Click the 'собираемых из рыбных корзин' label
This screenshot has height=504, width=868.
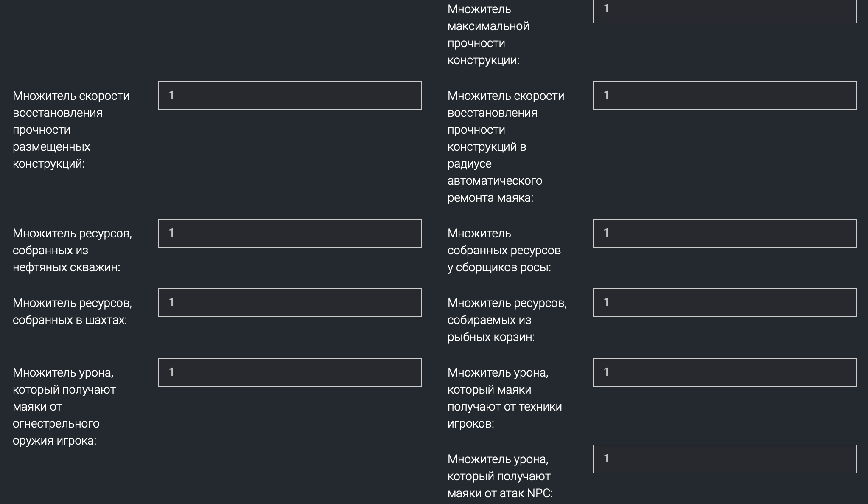point(491,329)
